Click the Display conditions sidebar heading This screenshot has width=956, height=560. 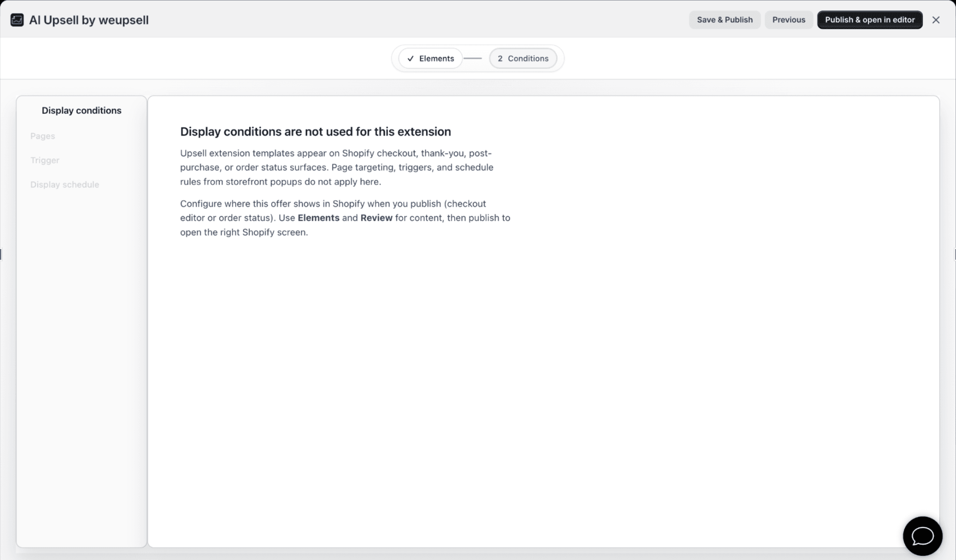[x=81, y=111]
